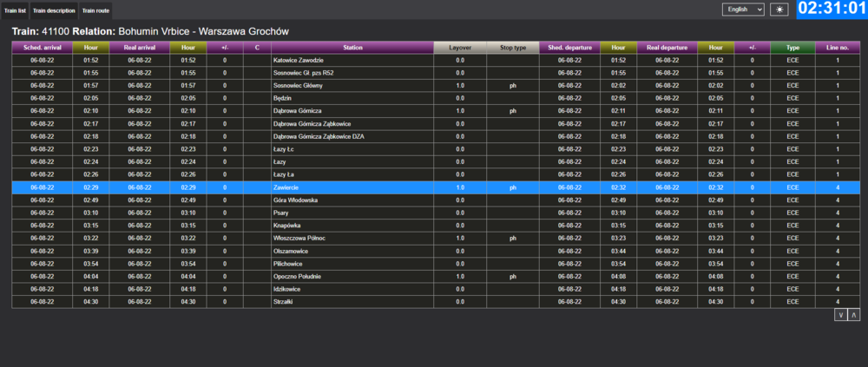Screen dimensions: 868x367
Task: Click the Real departure column header
Action: [667, 48]
